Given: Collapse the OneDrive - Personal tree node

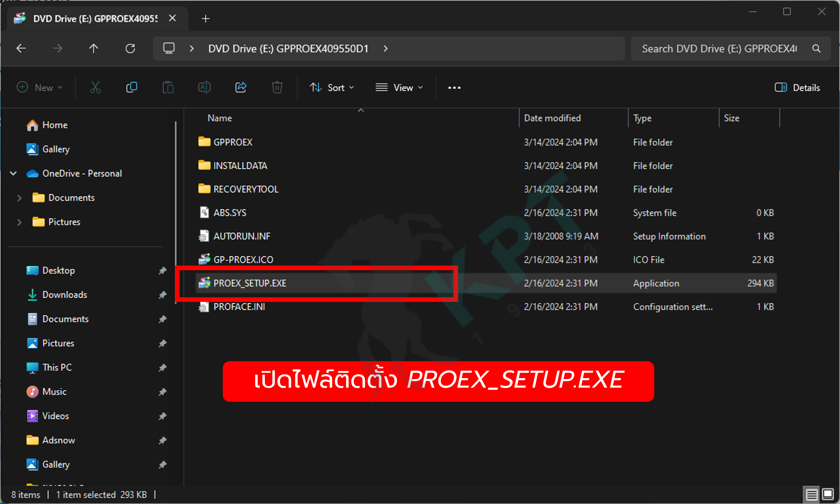Looking at the screenshot, I should pyautogui.click(x=13, y=174).
